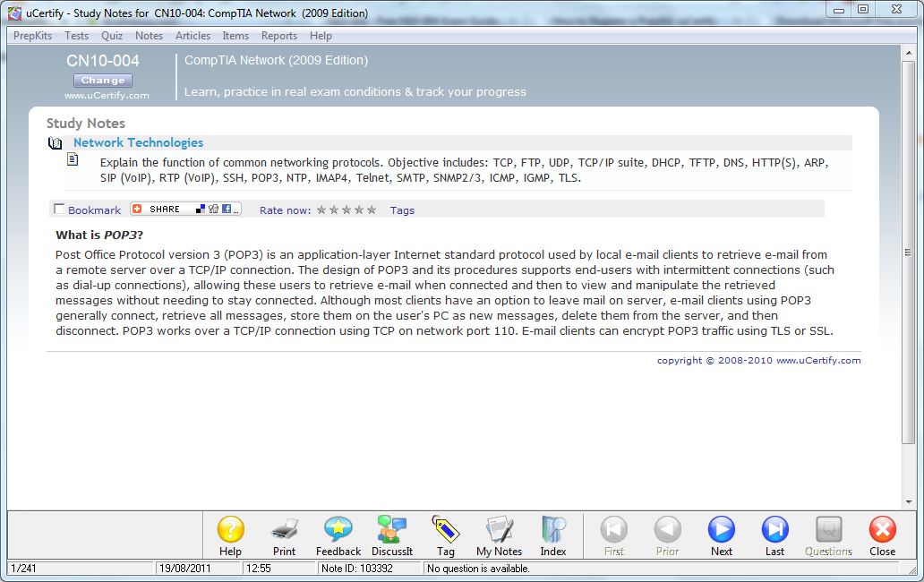Share on Facebook icon
Image resolution: width=924 pixels, height=582 pixels.
227,210
